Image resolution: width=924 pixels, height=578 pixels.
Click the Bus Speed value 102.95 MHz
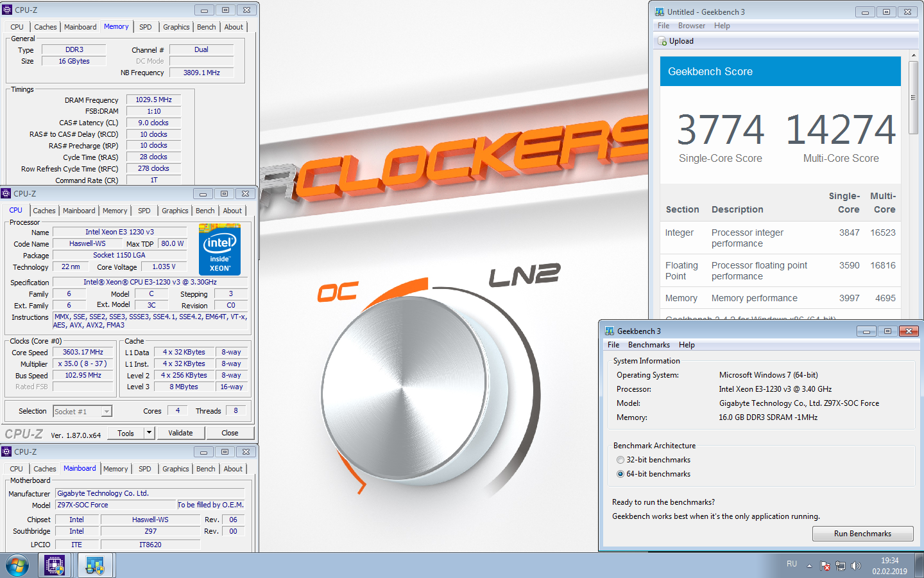83,375
